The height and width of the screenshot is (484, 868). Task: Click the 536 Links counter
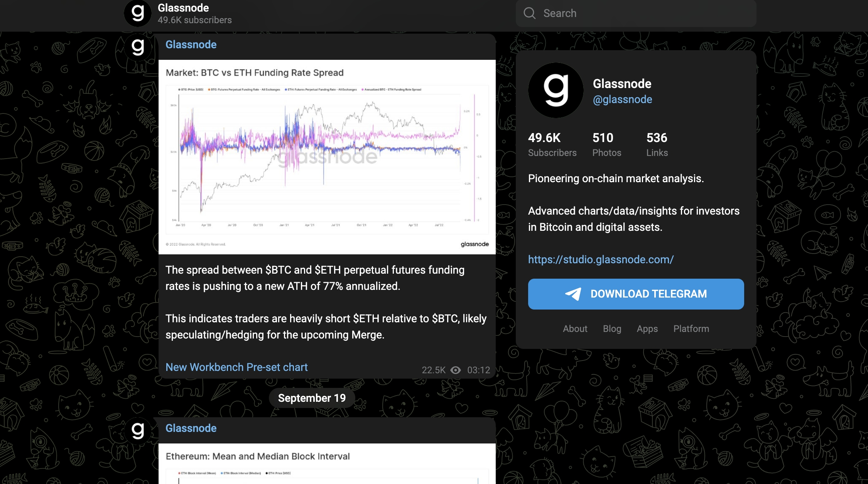point(657,145)
